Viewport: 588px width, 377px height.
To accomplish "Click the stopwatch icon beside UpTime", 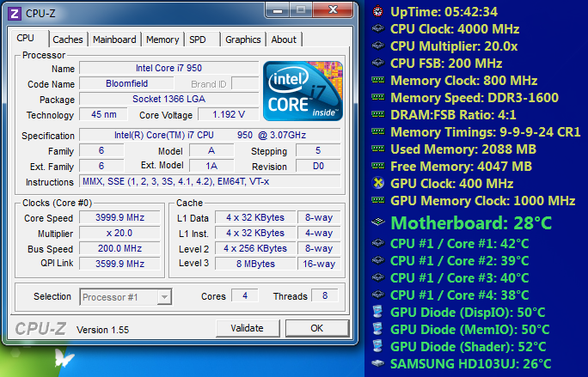I will pyautogui.click(x=378, y=12).
